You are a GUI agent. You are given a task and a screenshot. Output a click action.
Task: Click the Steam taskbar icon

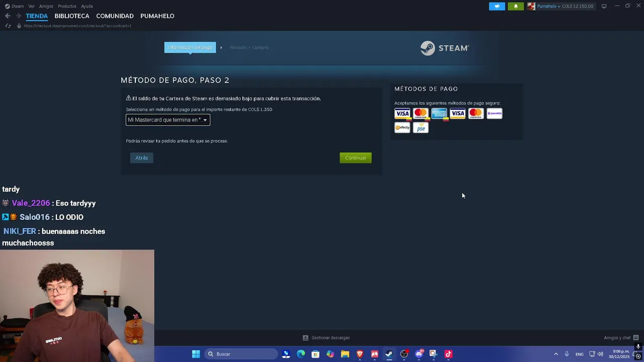(389, 354)
